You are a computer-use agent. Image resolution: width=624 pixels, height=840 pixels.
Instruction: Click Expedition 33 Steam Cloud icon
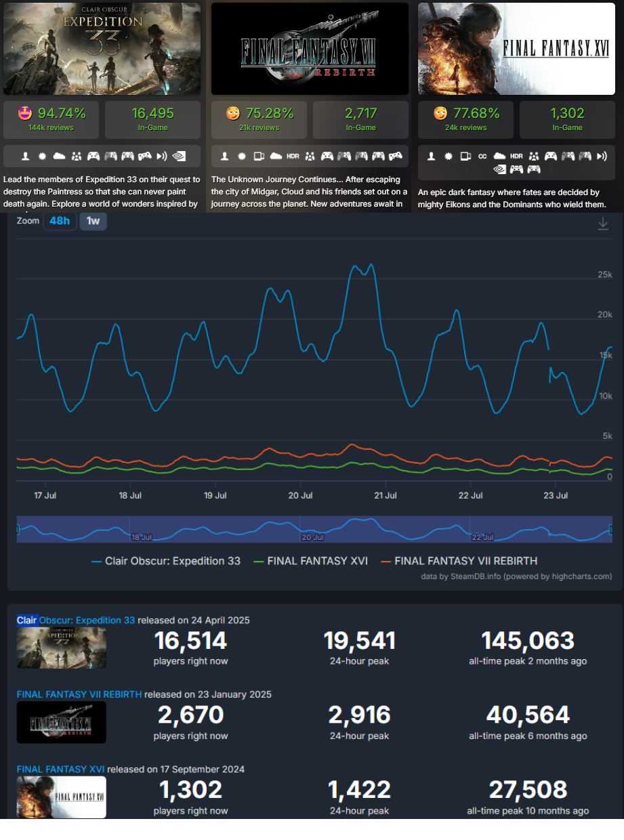pyautogui.click(x=59, y=156)
